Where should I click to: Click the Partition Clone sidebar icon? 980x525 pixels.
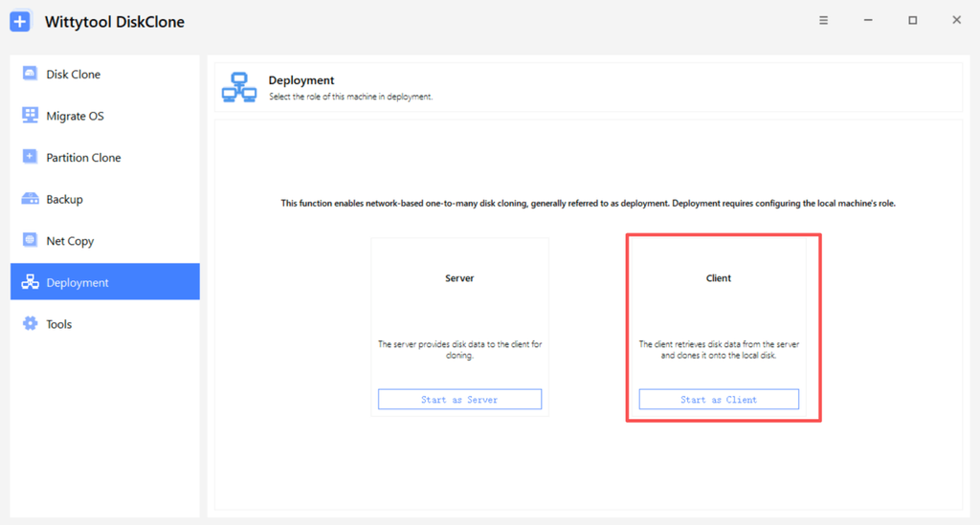30,157
